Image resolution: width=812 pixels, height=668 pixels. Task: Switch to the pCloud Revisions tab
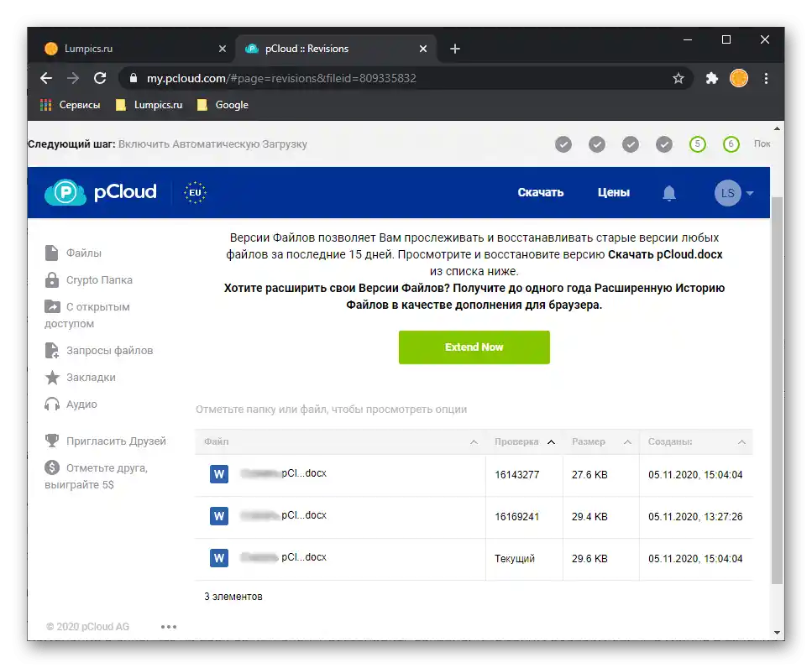pos(336,49)
